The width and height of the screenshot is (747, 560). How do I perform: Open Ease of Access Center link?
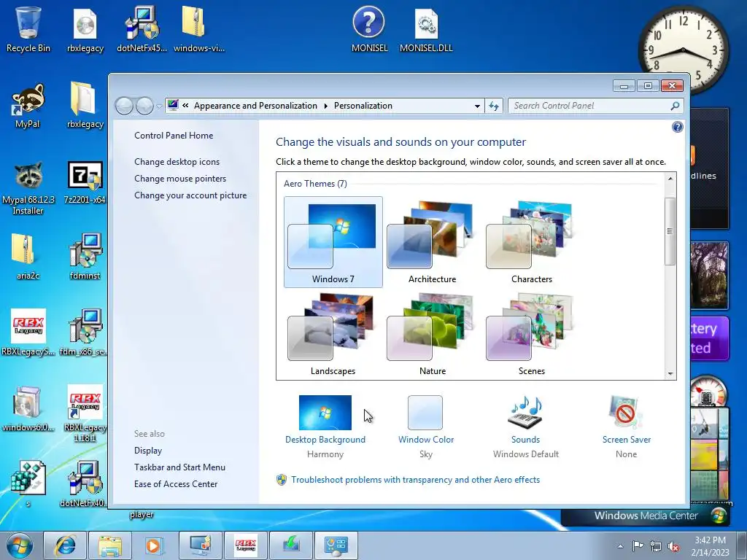pos(176,484)
